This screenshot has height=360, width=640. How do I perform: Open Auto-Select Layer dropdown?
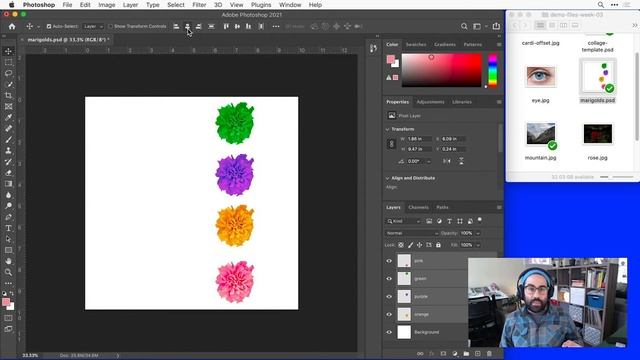click(x=93, y=26)
